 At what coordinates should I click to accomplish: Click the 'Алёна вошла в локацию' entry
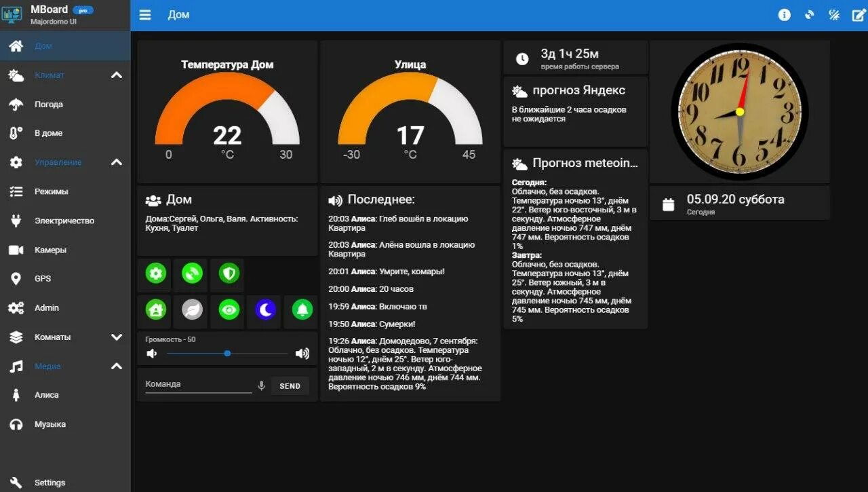point(401,249)
